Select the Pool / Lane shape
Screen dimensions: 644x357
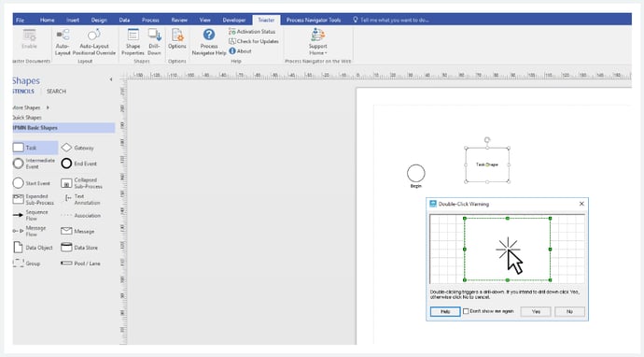[x=80, y=264]
